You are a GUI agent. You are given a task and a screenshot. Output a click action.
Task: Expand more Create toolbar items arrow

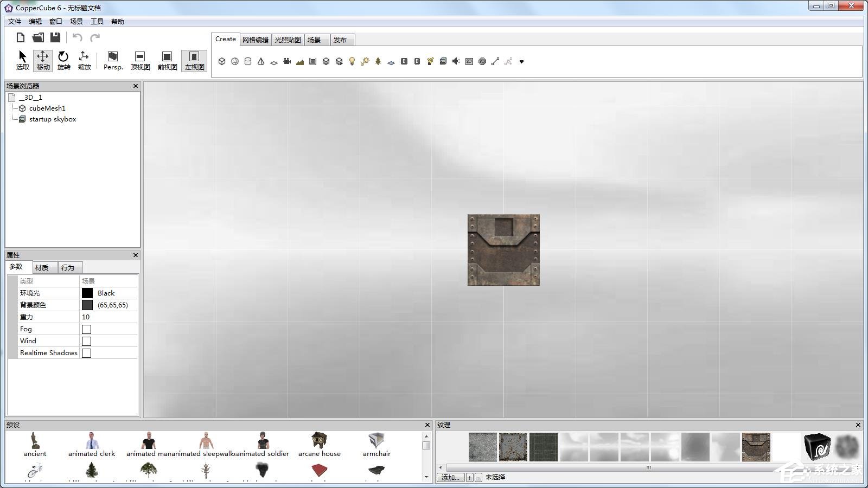[521, 62]
